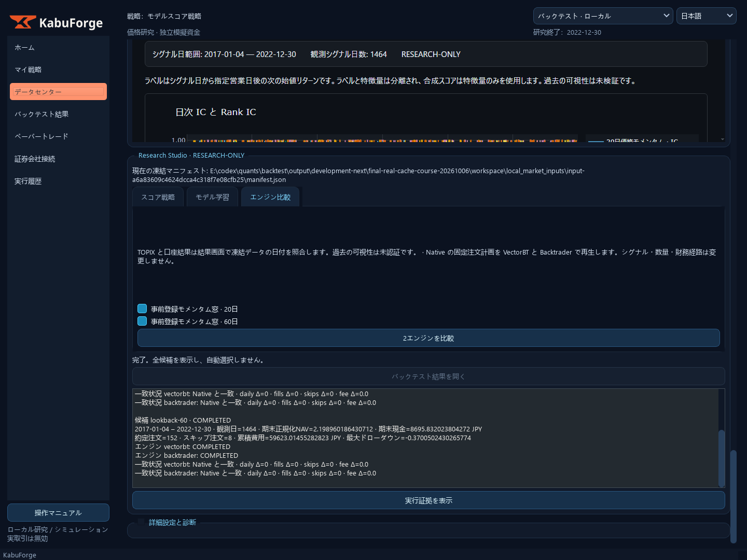Viewport: 747px width, 560px height.
Task: Open the 操作マニュアル button
Action: (58, 513)
